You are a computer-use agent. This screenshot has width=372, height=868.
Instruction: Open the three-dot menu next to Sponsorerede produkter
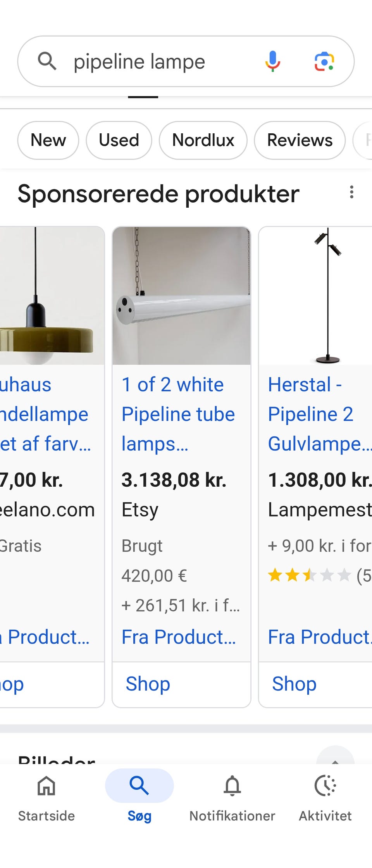[351, 193]
